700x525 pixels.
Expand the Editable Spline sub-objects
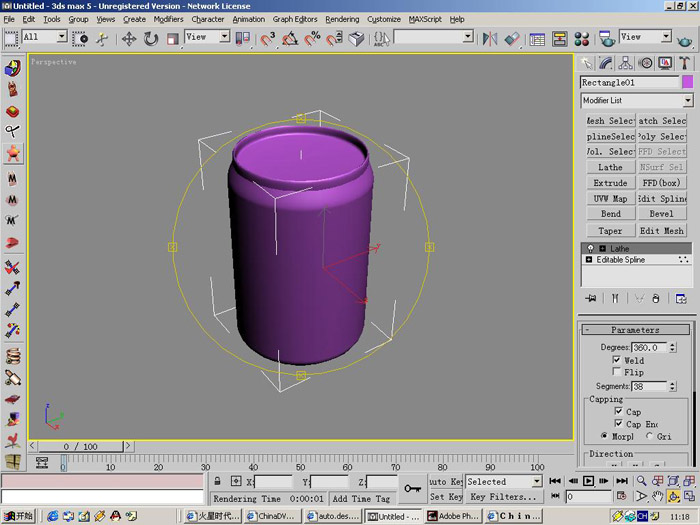coord(589,259)
